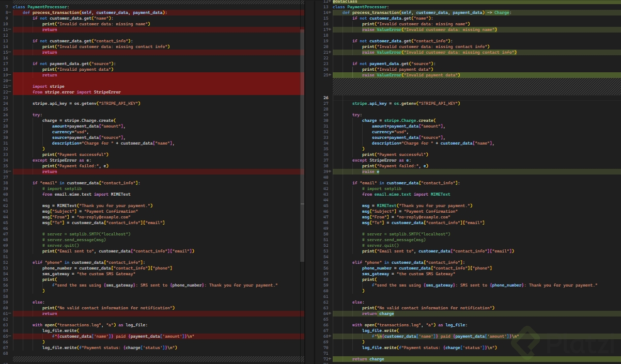The image size is (621, 364).
Task: Click 'raise ValueError("Invalid customer data: missing name")' line
Action: (x=429, y=29)
